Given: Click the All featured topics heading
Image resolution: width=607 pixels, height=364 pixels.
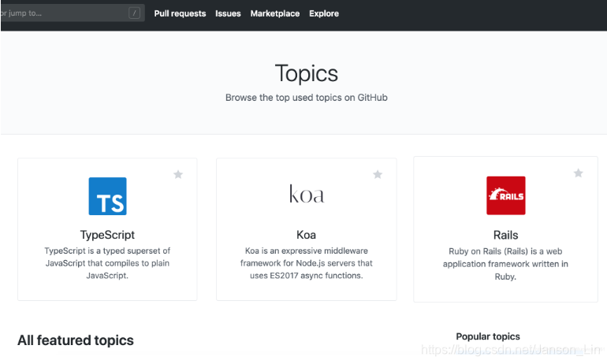Looking at the screenshot, I should point(76,340).
